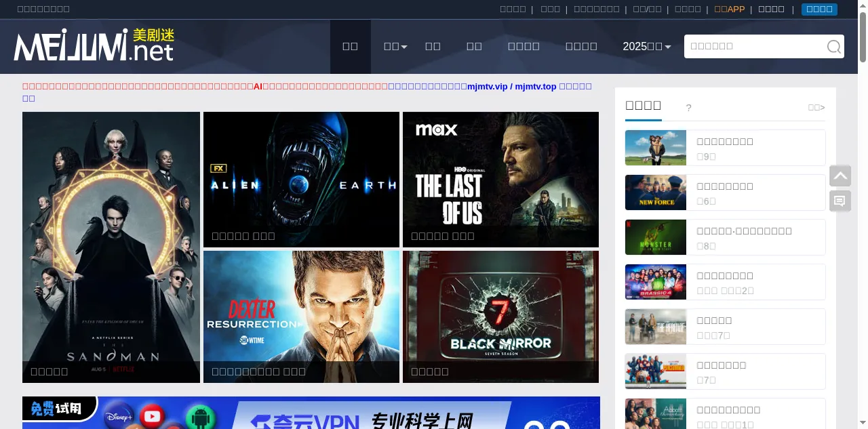Click the scrollbar up arrow
Viewport: 868px width, 429px height.
click(863, 5)
